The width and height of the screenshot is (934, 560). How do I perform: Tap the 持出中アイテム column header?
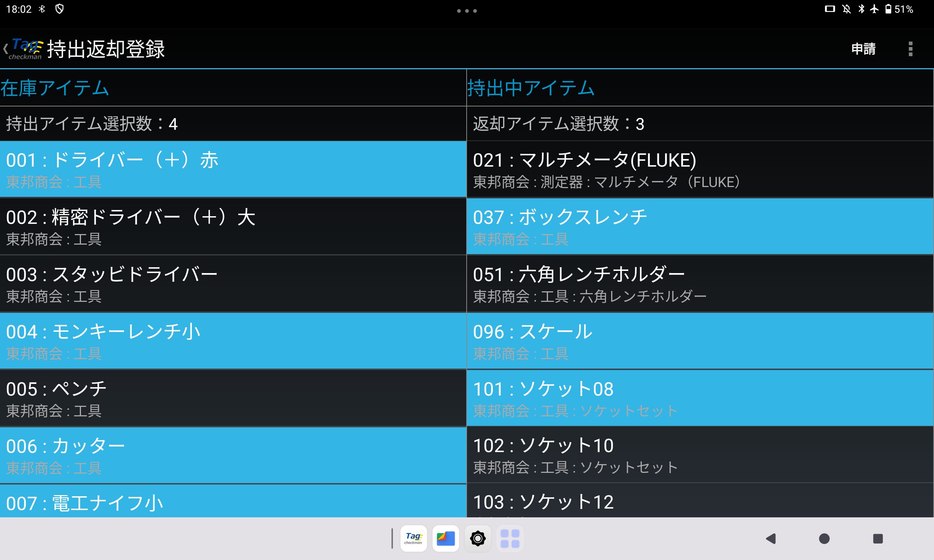pos(530,88)
